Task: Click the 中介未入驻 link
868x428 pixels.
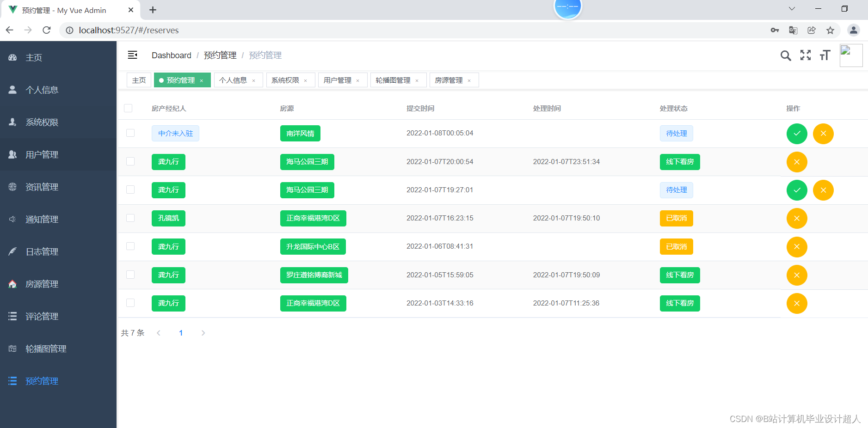Action: tap(175, 133)
